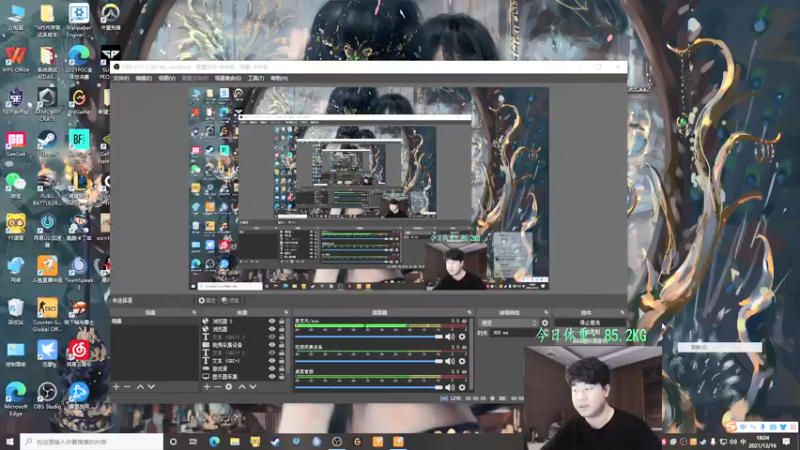Move the source up with arrow icon
The height and width of the screenshot is (450, 800).
tap(242, 387)
